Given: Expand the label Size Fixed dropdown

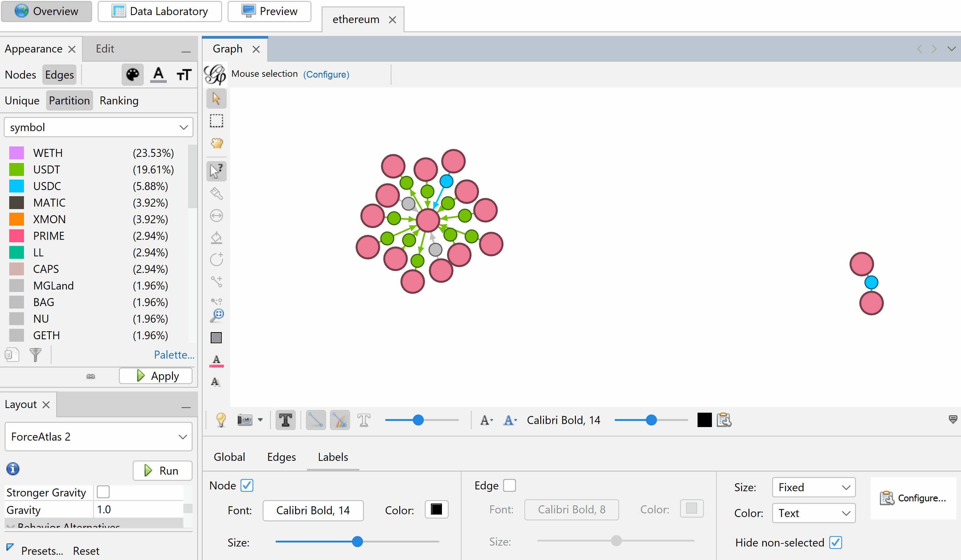Looking at the screenshot, I should click(813, 487).
